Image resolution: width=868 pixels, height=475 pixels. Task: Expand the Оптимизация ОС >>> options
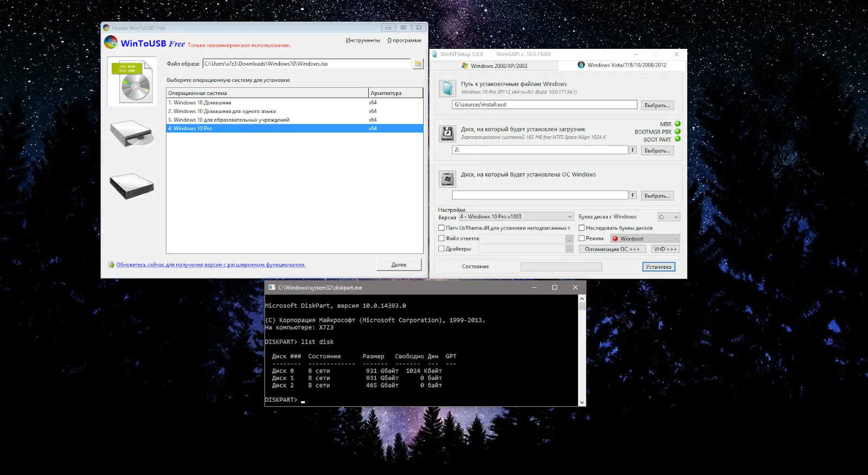612,249
